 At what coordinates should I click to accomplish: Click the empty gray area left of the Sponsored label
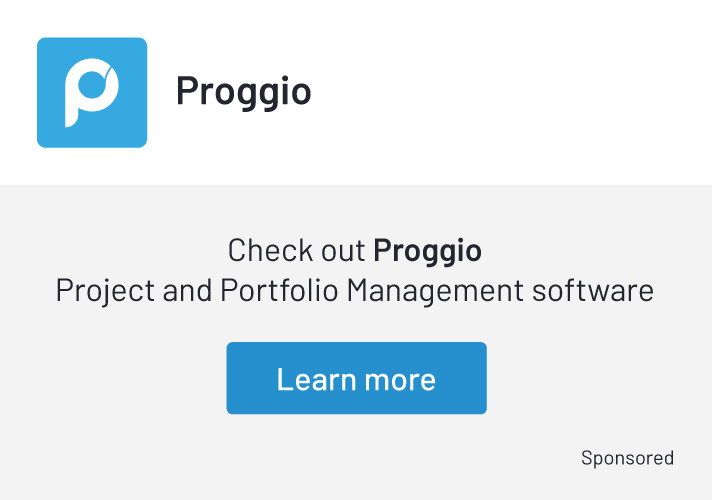(300, 458)
